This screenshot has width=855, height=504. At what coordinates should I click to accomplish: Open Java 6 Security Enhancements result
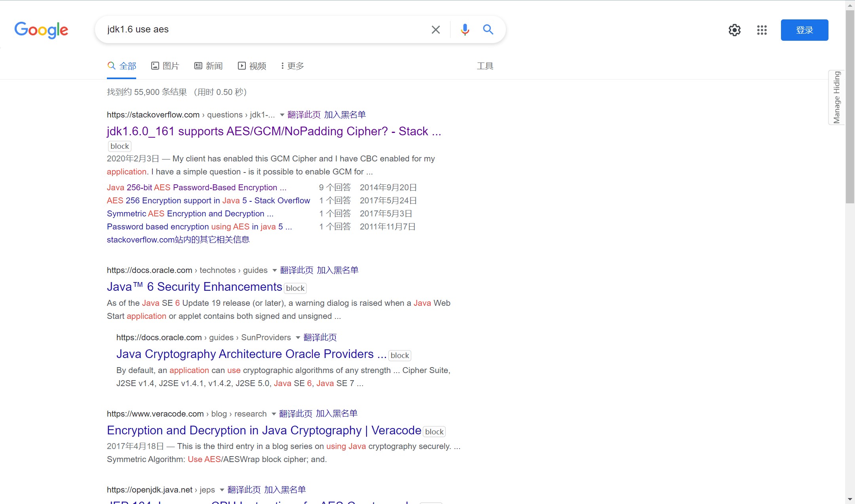194,287
